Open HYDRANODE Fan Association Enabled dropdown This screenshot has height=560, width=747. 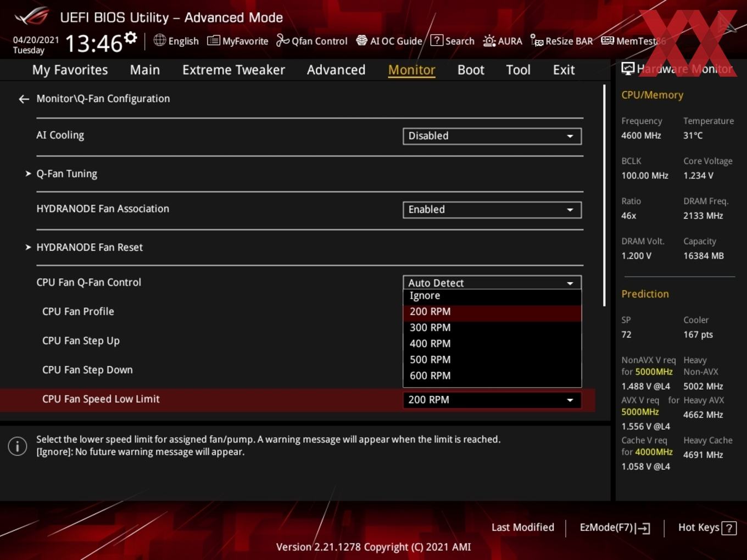coord(492,210)
